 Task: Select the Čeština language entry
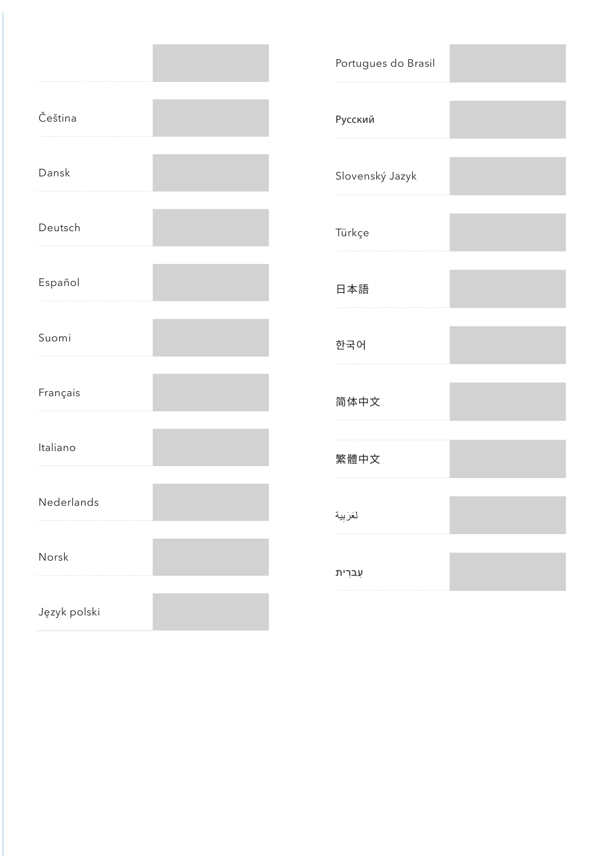click(57, 118)
